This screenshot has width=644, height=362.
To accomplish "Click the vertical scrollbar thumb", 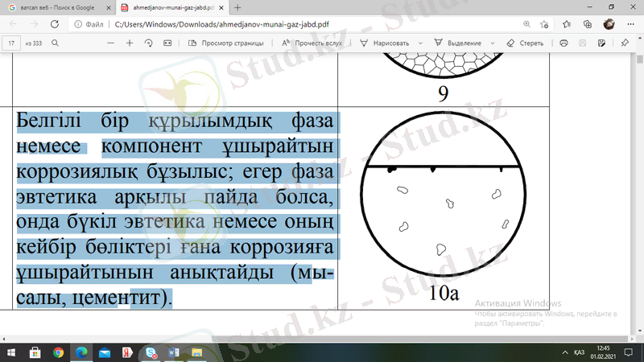I will pyautogui.click(x=639, y=59).
